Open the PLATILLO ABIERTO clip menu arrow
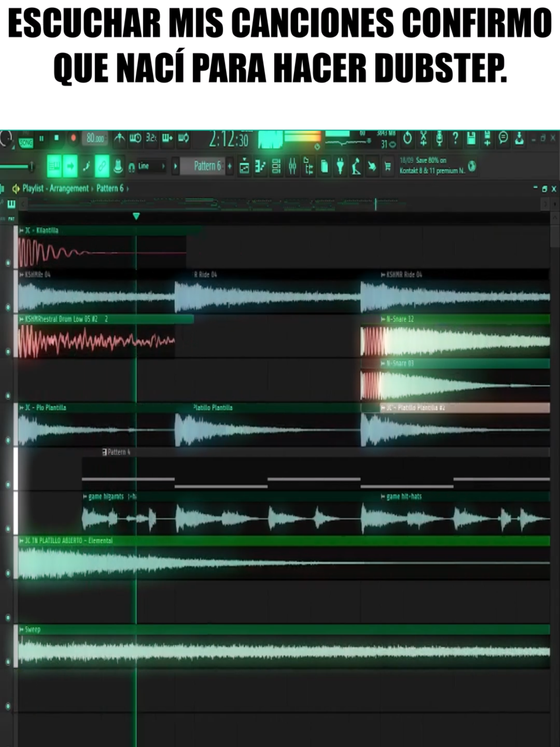 tap(22, 541)
